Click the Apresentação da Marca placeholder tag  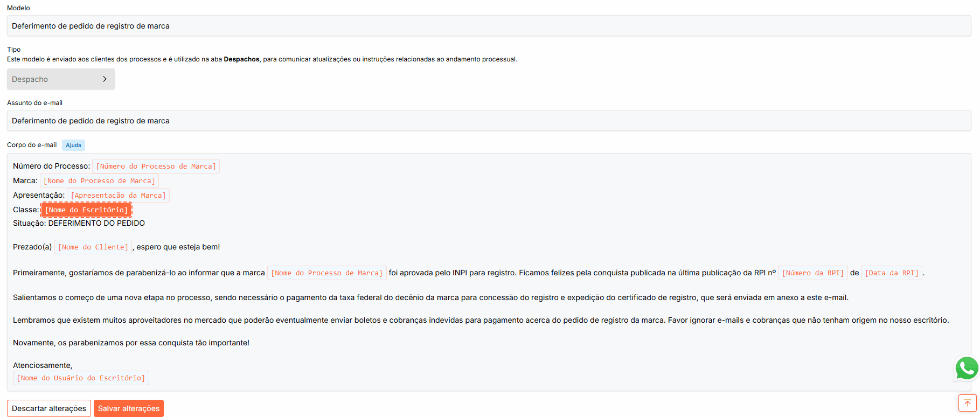[118, 196]
